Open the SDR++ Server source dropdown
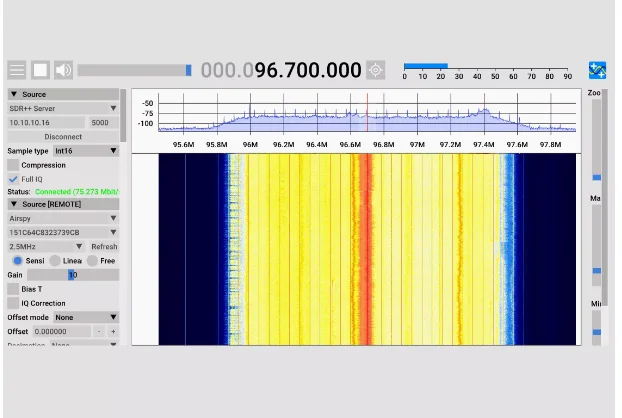 [x=63, y=108]
